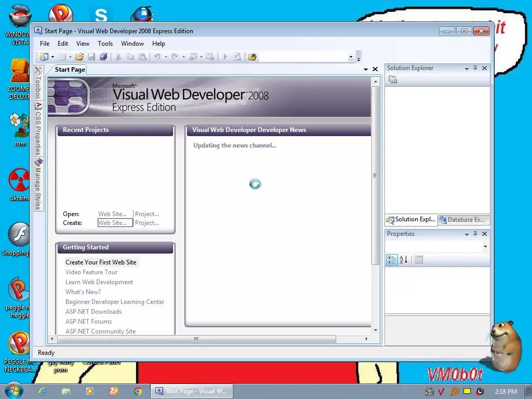
Task: Click the Solution Explorer Properties toolbar icon
Action: [x=393, y=79]
